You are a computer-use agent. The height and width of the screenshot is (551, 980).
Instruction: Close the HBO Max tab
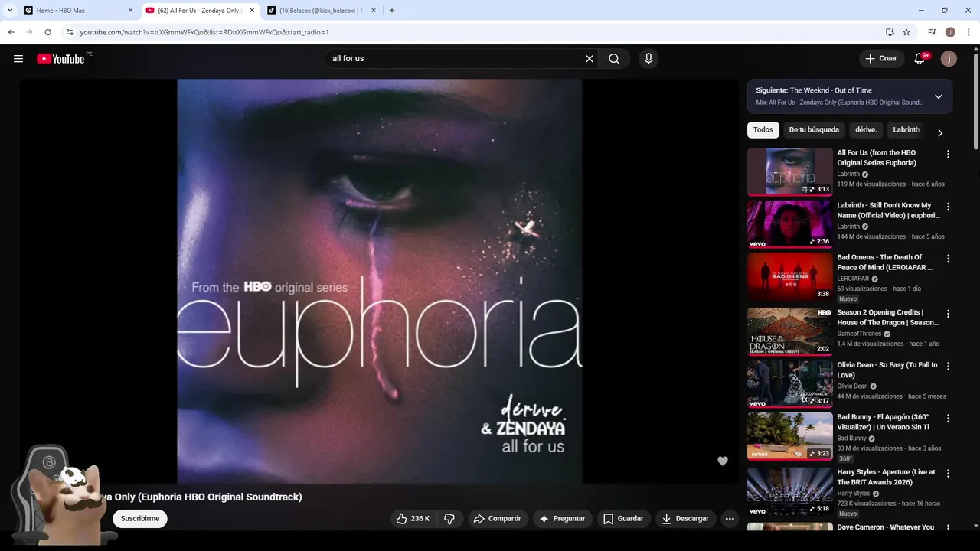coord(130,11)
